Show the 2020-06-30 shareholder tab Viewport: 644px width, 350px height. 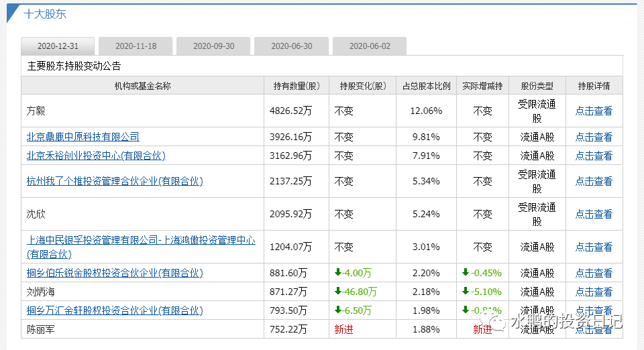(x=291, y=46)
